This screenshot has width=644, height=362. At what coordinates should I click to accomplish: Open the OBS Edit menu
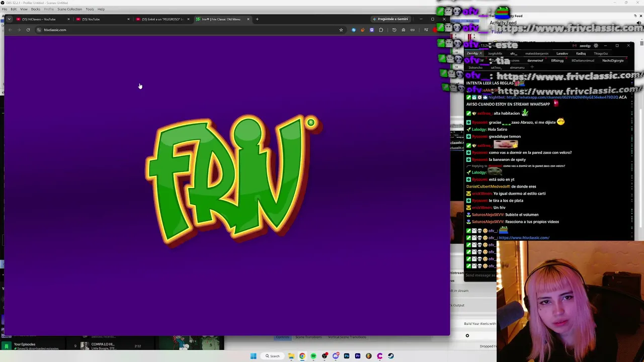pos(14,9)
